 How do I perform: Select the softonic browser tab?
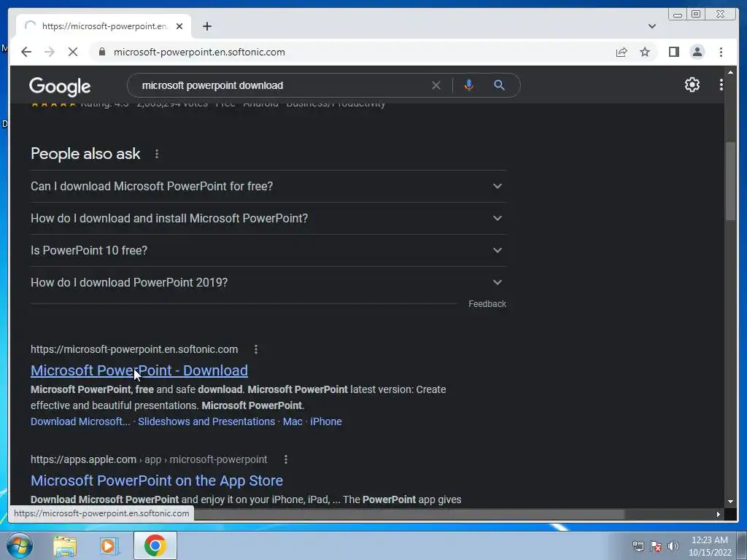[104, 26]
